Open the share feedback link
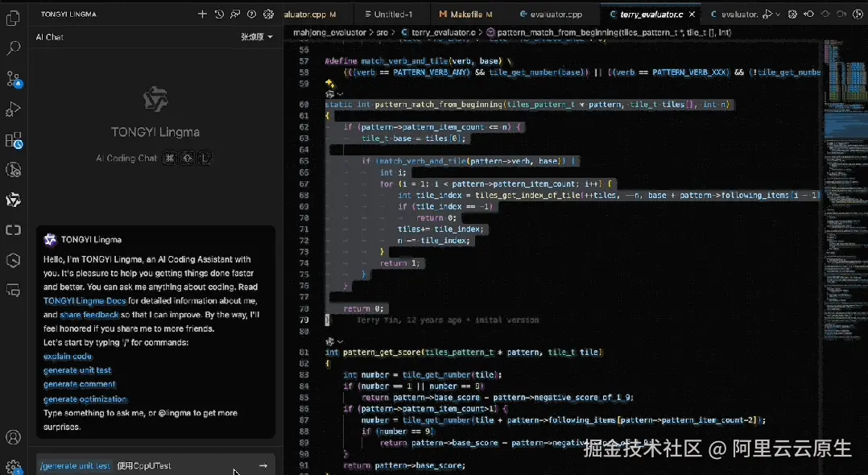The height and width of the screenshot is (475, 868). [89, 315]
